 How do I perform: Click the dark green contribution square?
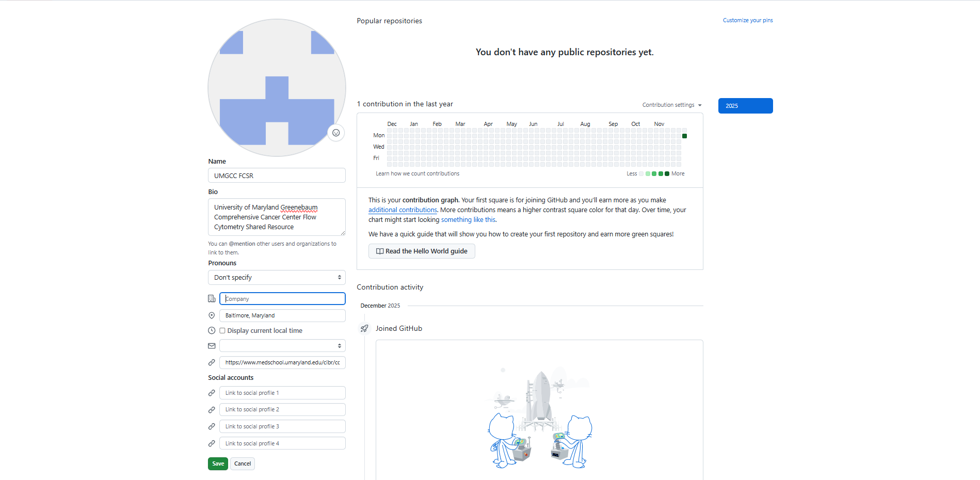pyautogui.click(x=684, y=136)
